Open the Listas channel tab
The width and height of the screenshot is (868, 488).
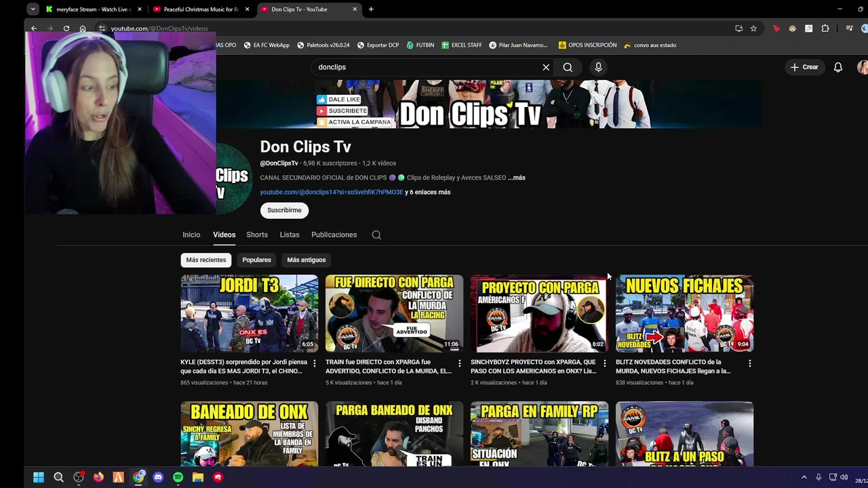tap(290, 235)
